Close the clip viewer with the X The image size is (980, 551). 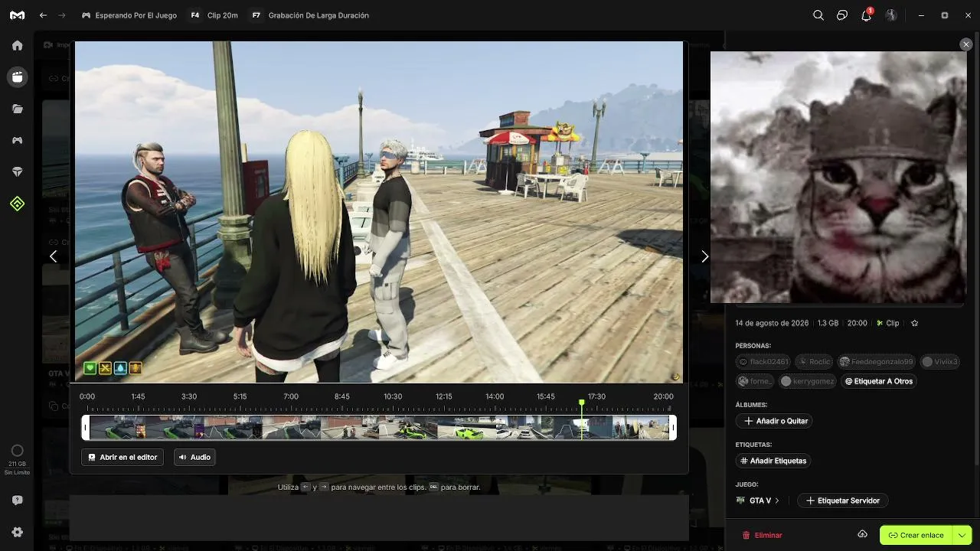tap(965, 45)
